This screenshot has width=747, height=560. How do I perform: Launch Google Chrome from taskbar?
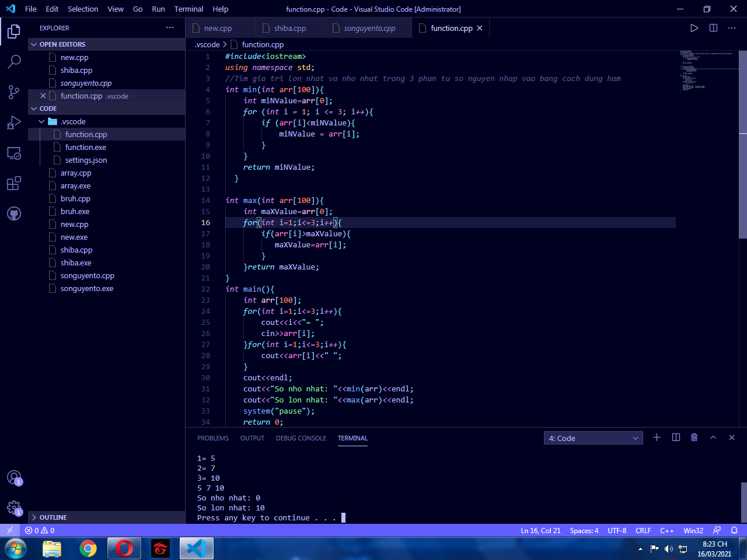[88, 549]
